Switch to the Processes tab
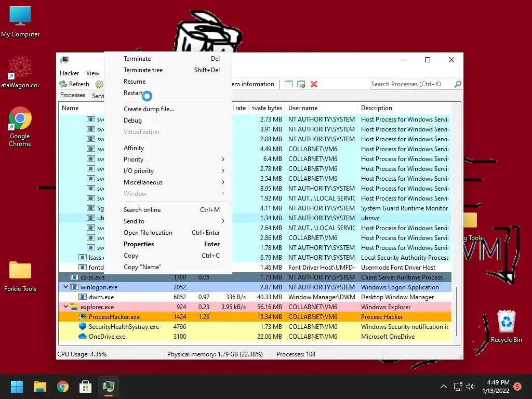 point(73,96)
